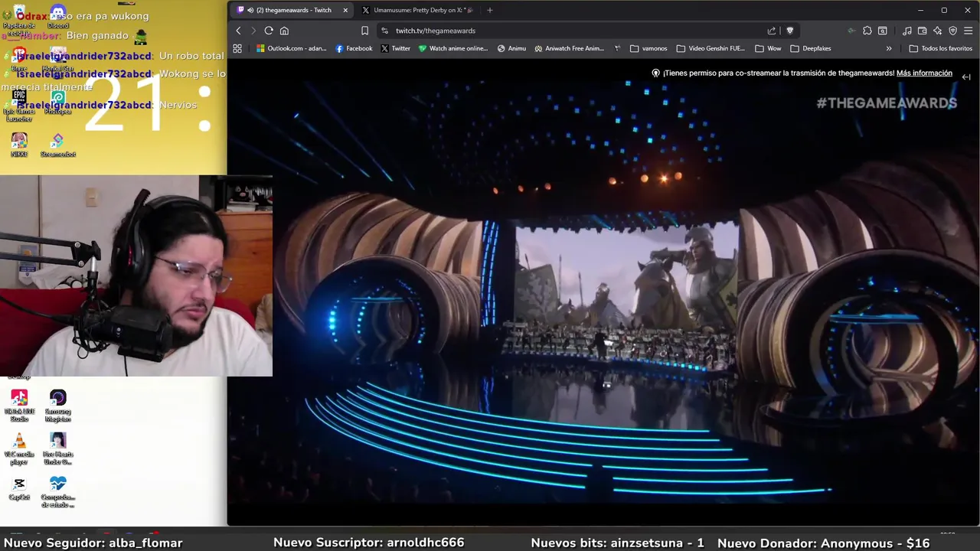This screenshot has height=551, width=980.
Task: Click the webcam overlay of the streamer
Action: coord(136,275)
